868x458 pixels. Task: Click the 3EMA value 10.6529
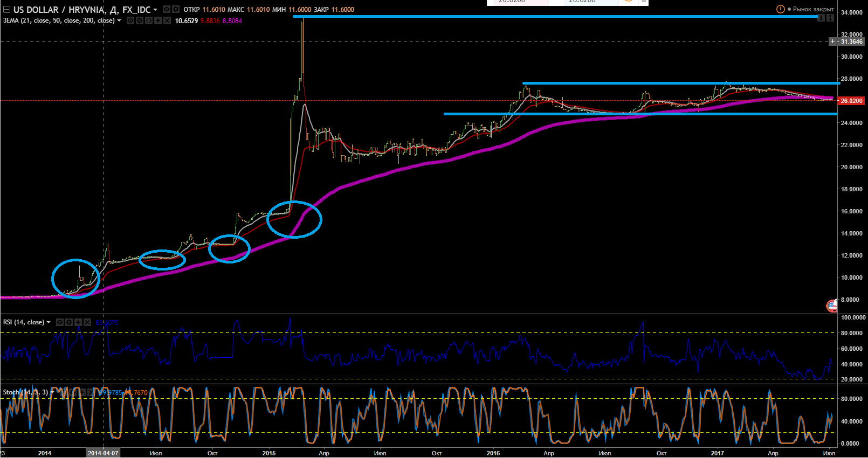coord(187,21)
